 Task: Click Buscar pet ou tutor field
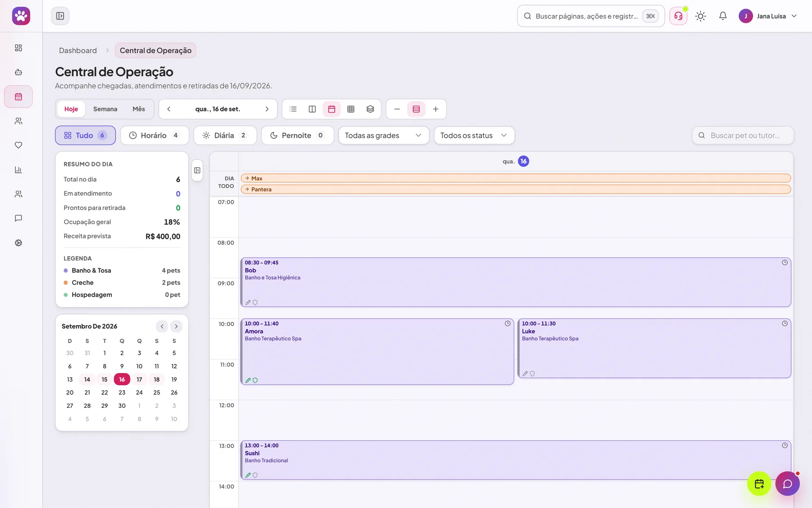click(x=743, y=135)
